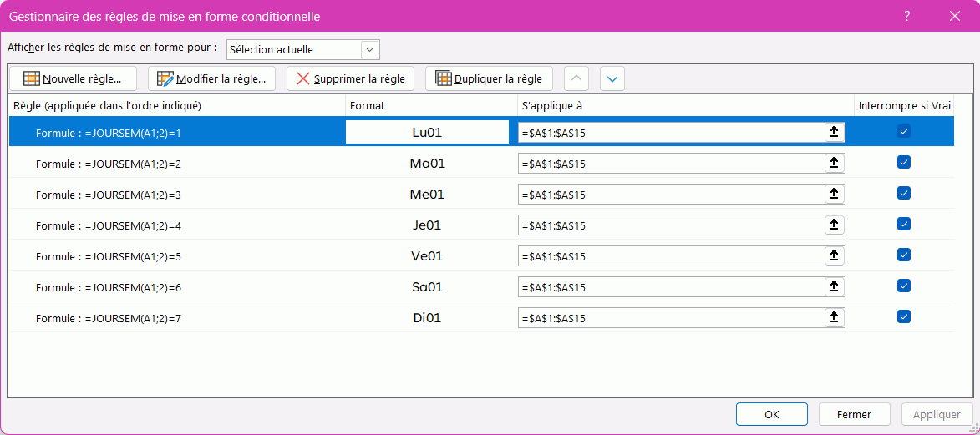Click the OK button

[x=771, y=414]
